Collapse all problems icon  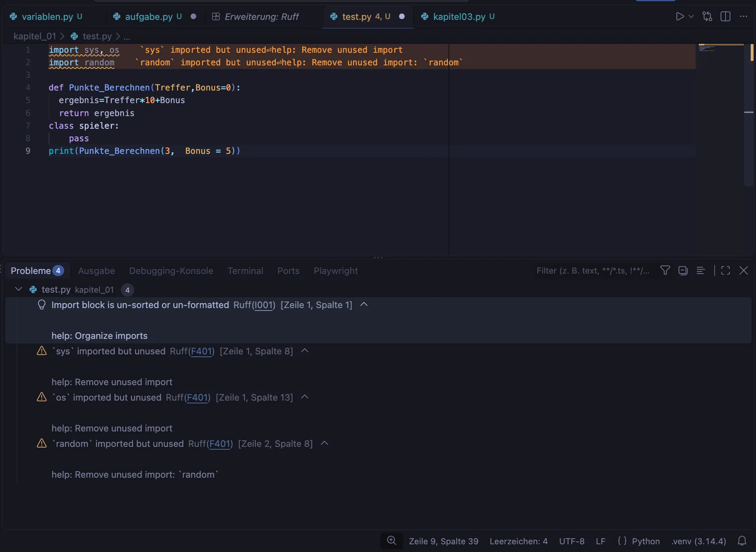click(683, 270)
